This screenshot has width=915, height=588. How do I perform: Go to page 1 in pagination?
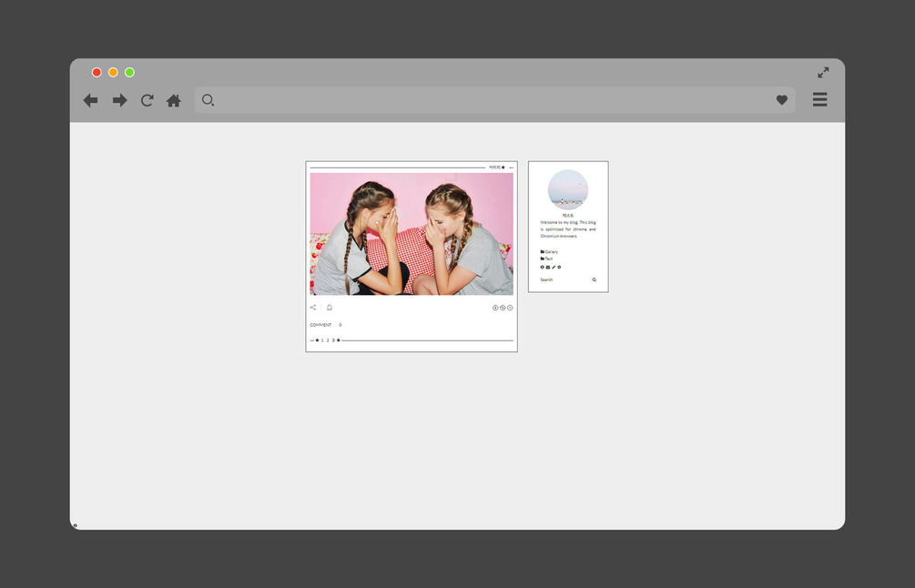click(x=322, y=340)
